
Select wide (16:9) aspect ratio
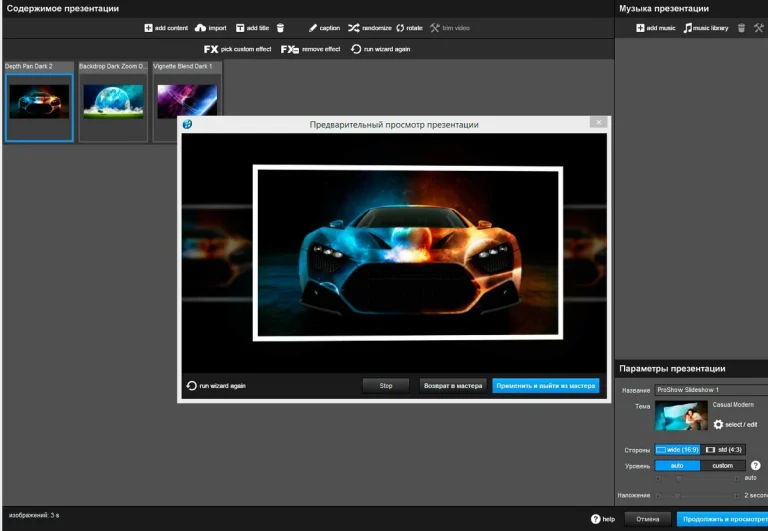coord(677,450)
